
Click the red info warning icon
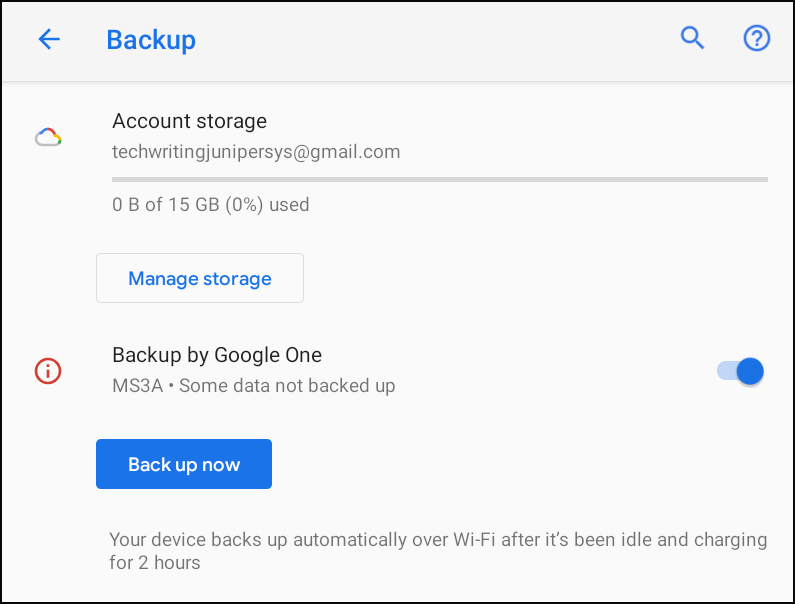[48, 371]
